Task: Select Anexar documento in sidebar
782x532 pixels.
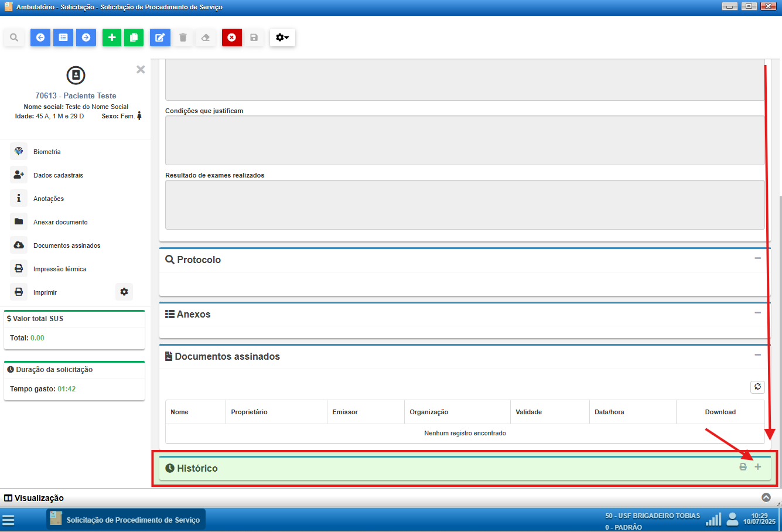Action: point(60,222)
